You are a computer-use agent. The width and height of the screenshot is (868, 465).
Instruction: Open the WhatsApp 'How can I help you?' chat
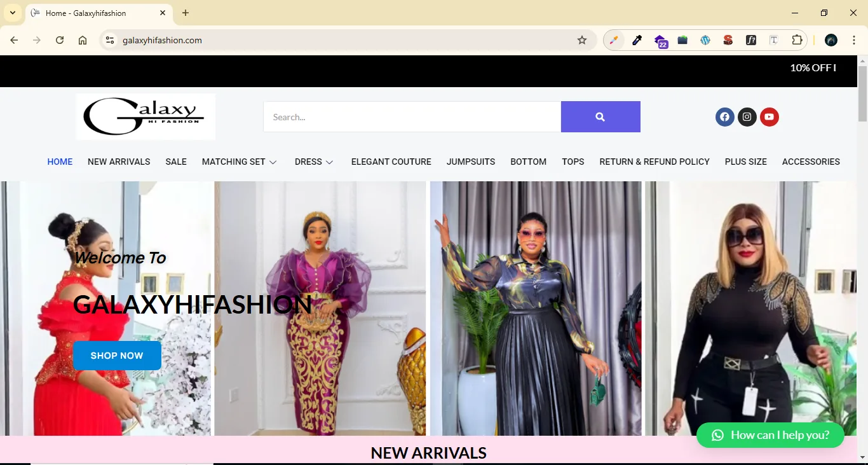770,435
